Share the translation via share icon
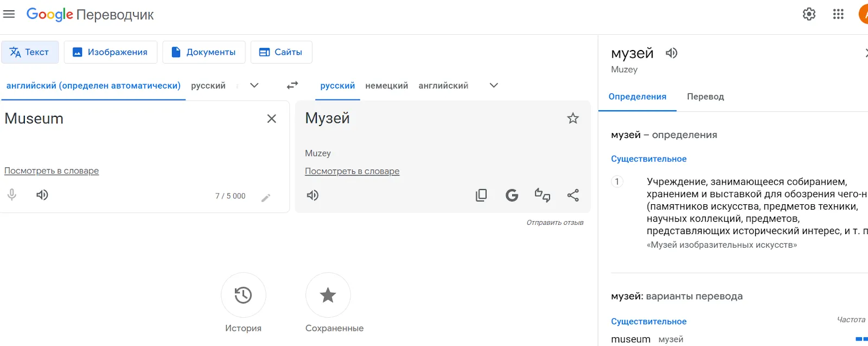The width and height of the screenshot is (868, 346). click(573, 196)
